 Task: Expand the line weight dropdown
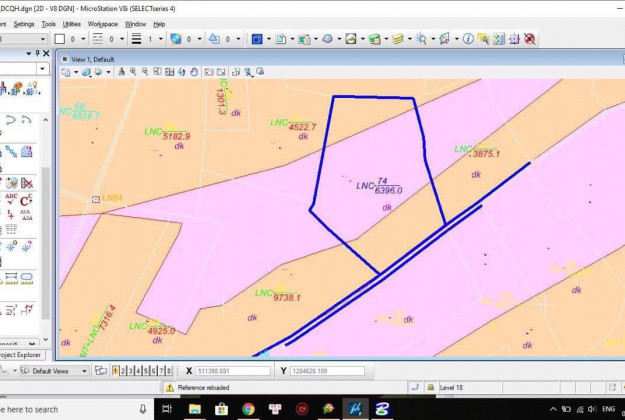pos(160,39)
